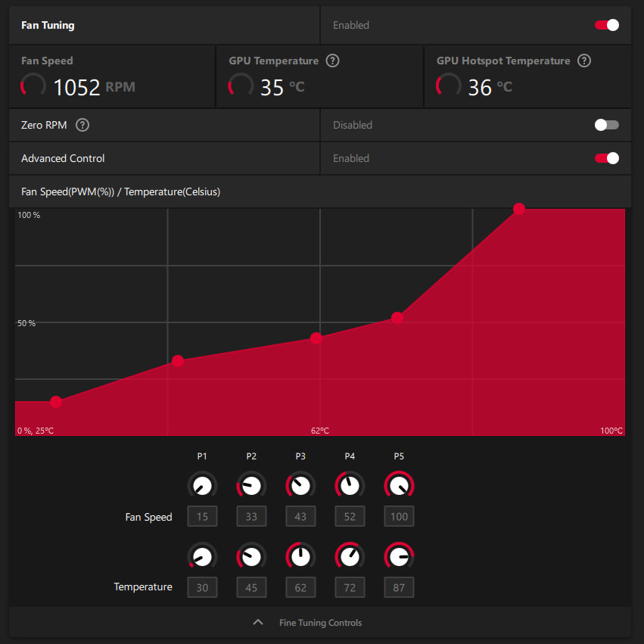644x644 pixels.
Task: Collapse the Fine Tuning Controls chevron
Action: click(258, 622)
